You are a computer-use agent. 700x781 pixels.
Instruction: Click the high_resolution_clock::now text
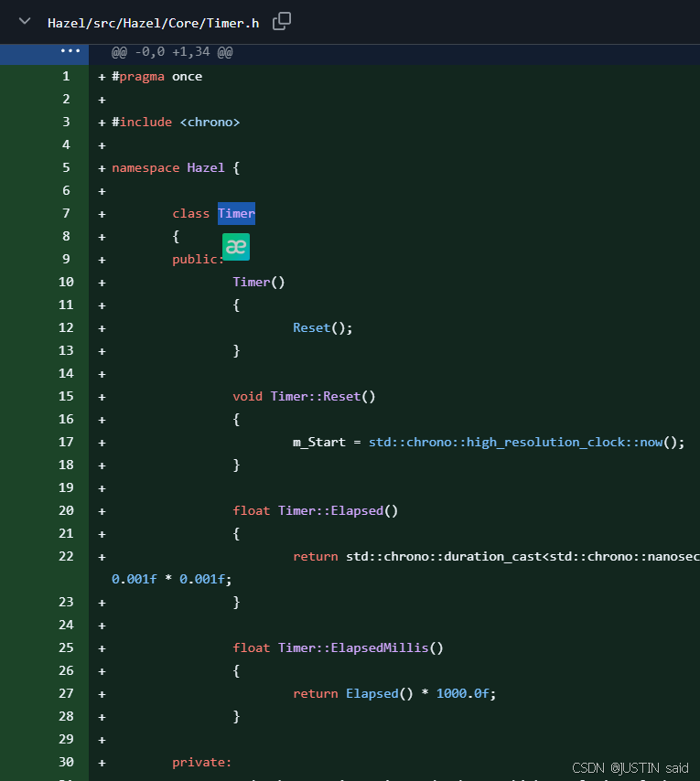click(565, 442)
